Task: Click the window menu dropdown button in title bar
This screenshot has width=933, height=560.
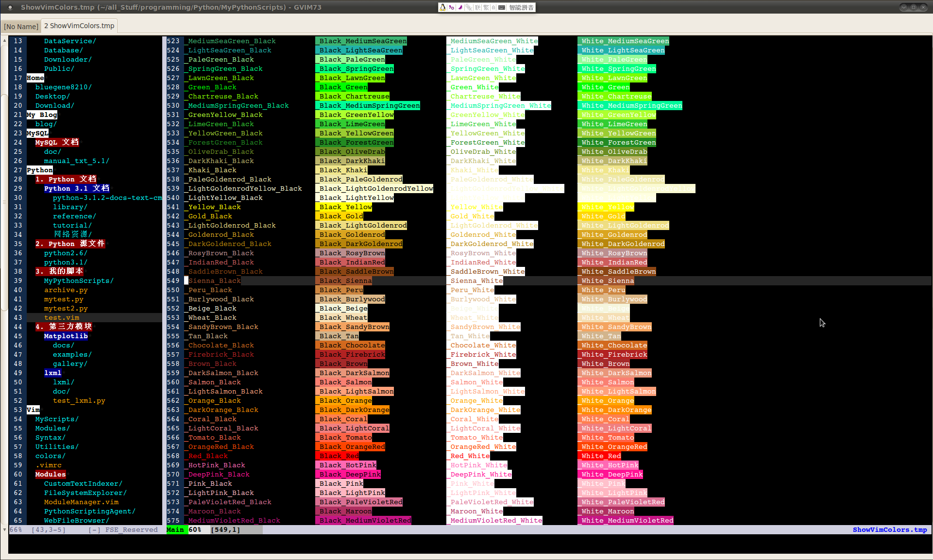Action: tap(903, 7)
